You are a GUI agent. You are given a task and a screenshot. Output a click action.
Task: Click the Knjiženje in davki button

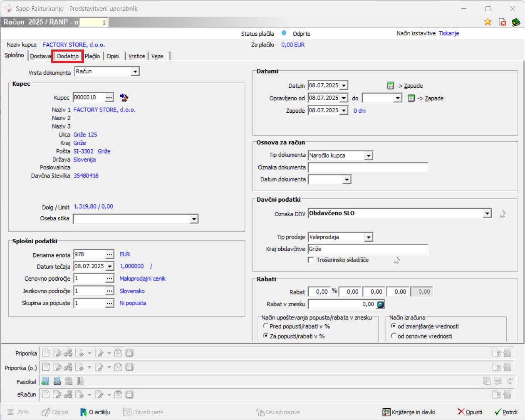[x=409, y=412]
